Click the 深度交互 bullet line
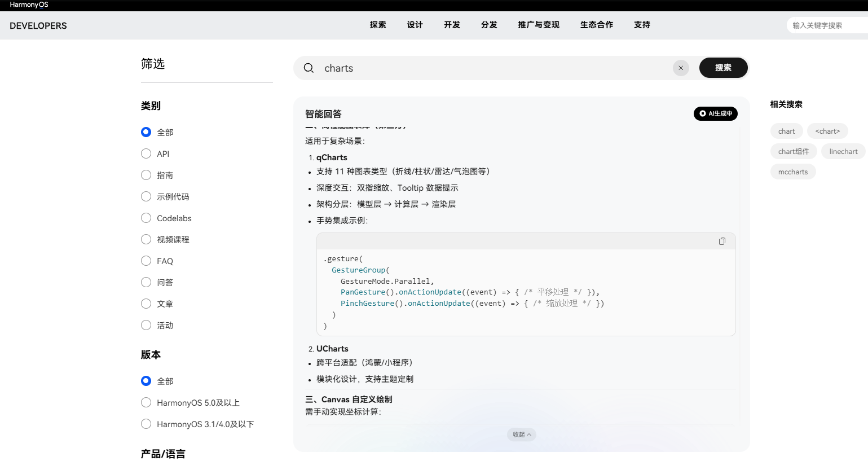The width and height of the screenshot is (868, 461). (387, 188)
